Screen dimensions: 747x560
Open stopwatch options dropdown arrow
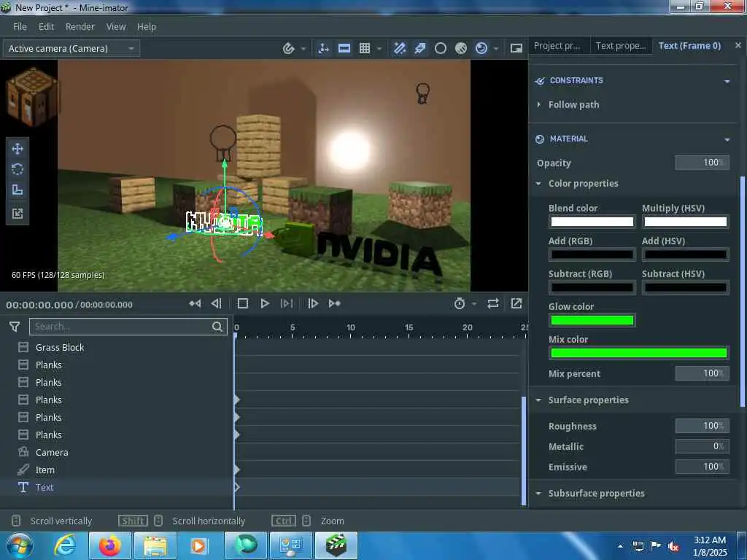[474, 304]
